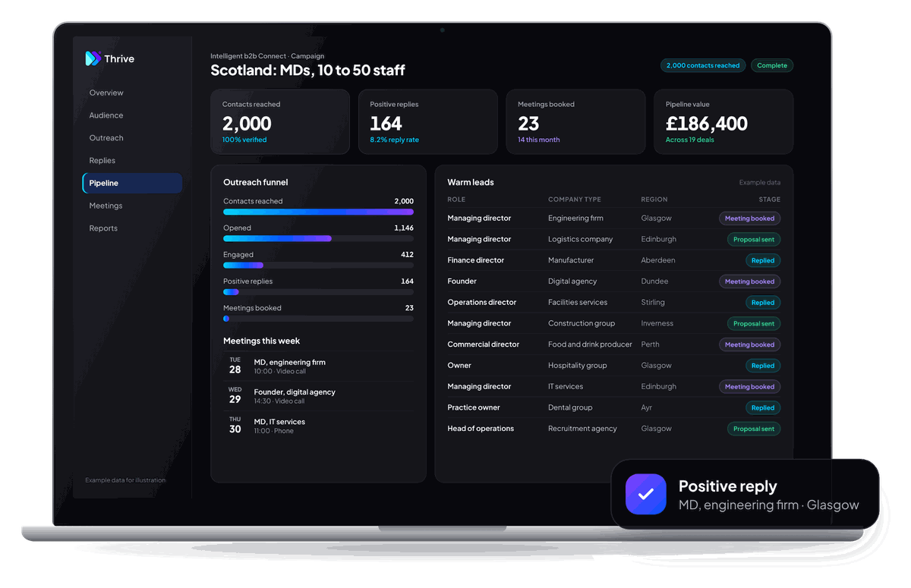The width and height of the screenshot is (911, 588).
Task: Click Proposal sent badge for Logistics company
Action: click(x=754, y=240)
